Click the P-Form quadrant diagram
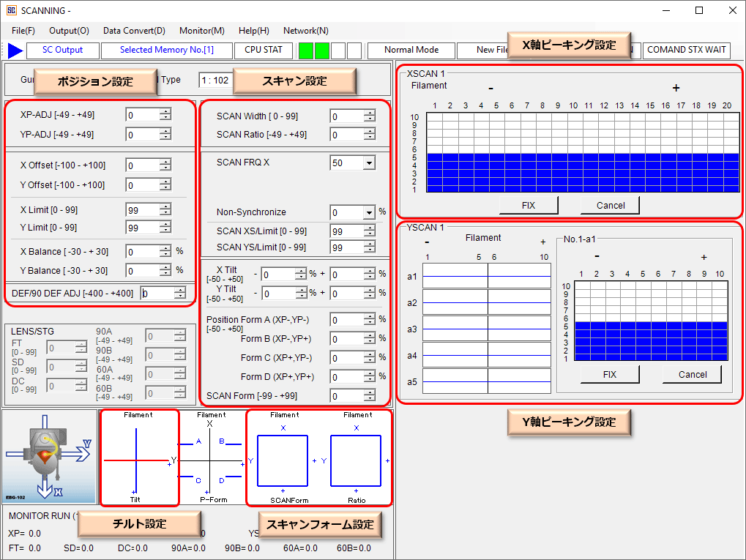Image resolution: width=746 pixels, height=560 pixels. click(212, 461)
